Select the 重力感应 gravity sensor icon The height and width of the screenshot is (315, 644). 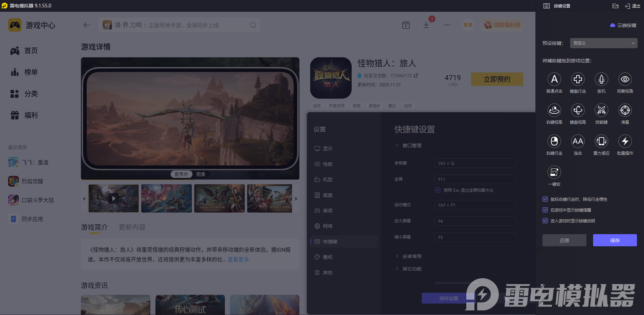pos(601,141)
